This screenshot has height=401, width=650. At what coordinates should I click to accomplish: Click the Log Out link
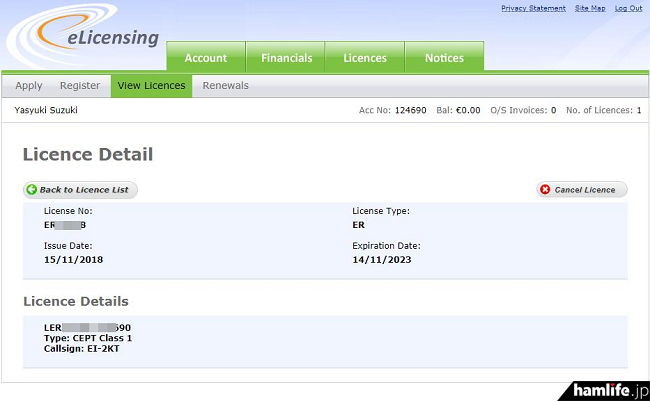[x=629, y=8]
